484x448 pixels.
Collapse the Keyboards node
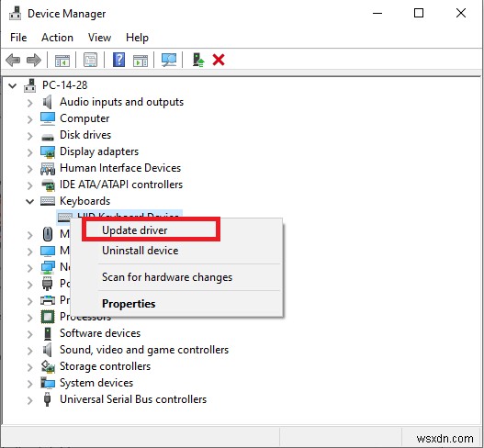coord(29,202)
